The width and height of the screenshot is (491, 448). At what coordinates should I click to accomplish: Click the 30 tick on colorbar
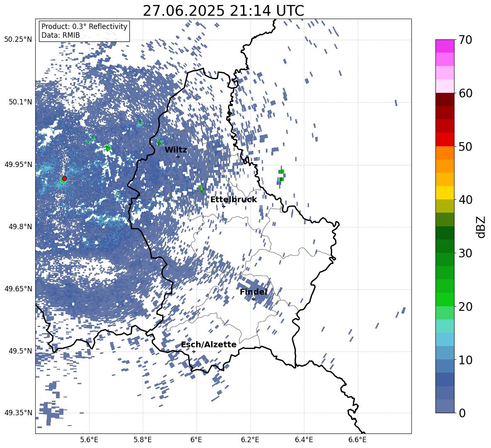coord(465,253)
